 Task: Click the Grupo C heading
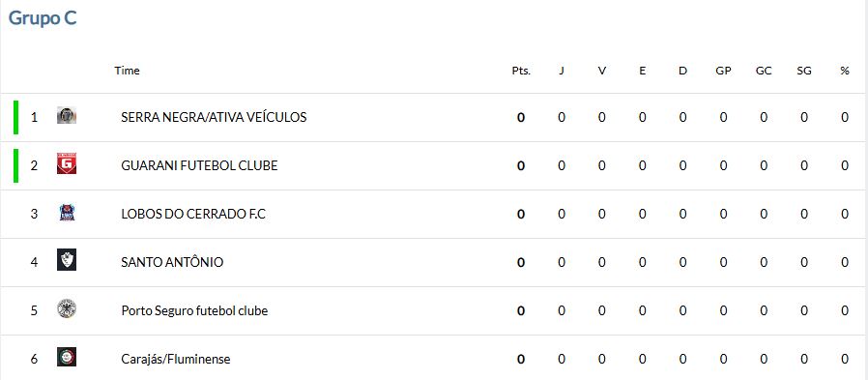point(43,18)
